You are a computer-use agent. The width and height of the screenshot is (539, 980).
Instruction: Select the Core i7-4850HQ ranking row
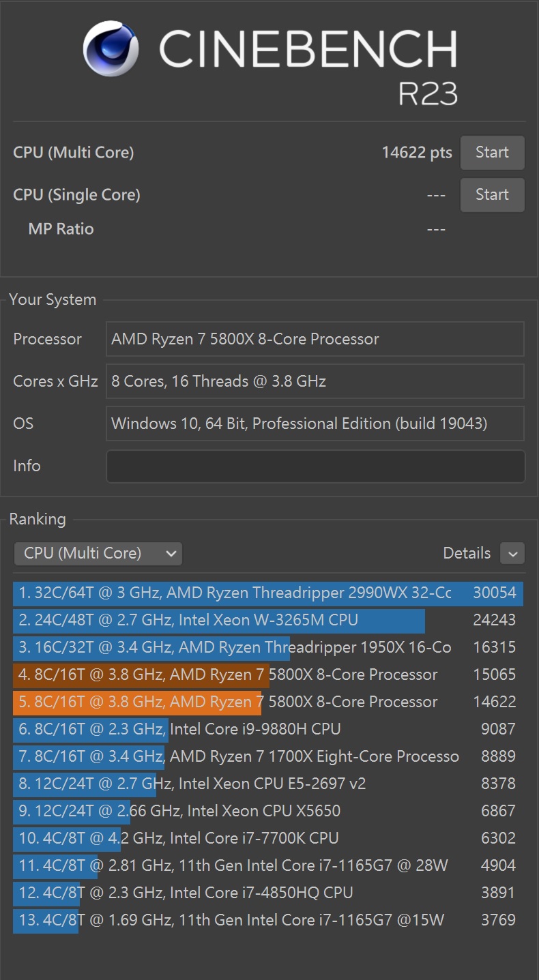pyautogui.click(x=268, y=893)
